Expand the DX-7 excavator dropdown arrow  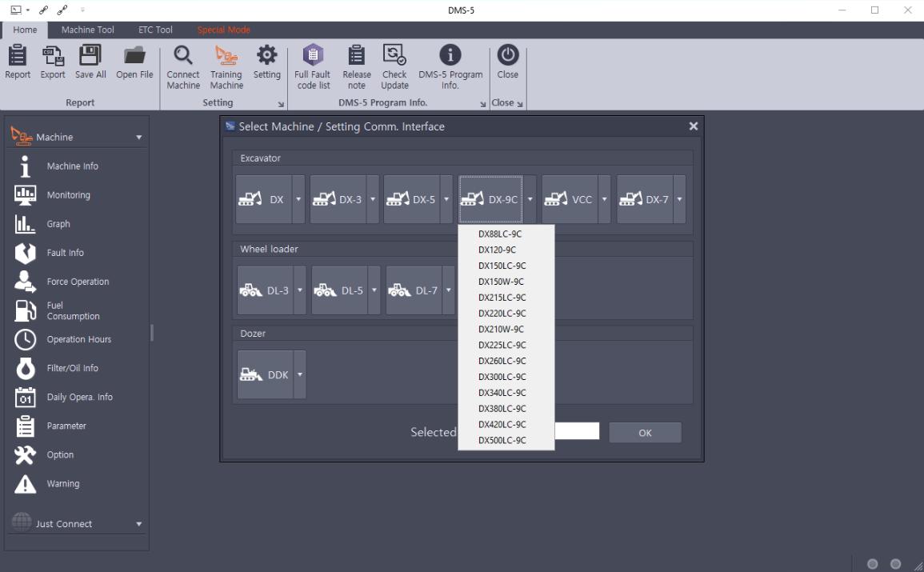click(x=679, y=199)
